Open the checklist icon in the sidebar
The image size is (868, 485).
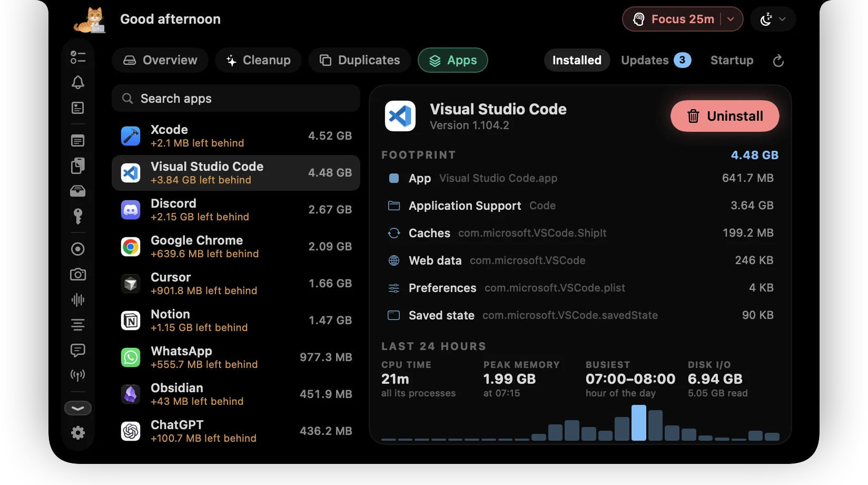(x=78, y=57)
